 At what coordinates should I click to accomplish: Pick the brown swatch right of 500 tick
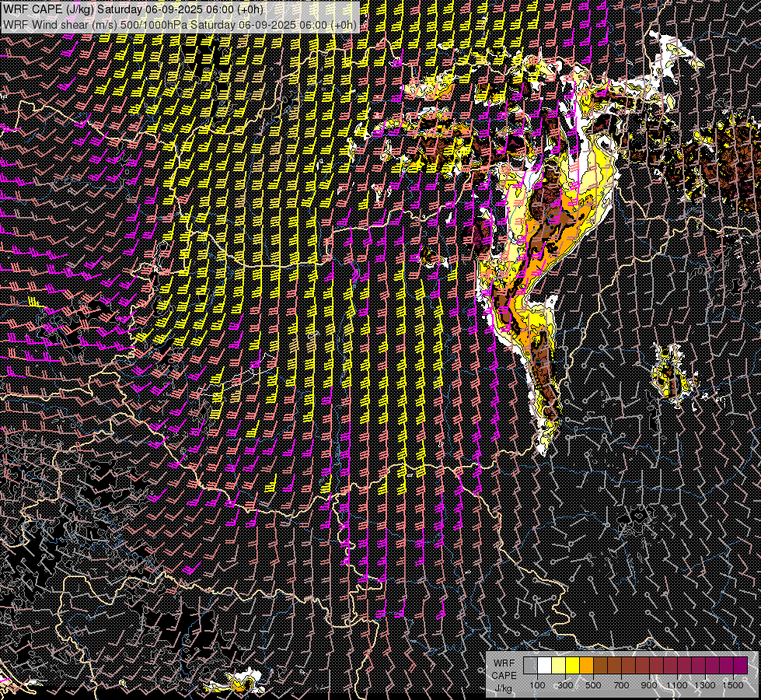(600, 666)
